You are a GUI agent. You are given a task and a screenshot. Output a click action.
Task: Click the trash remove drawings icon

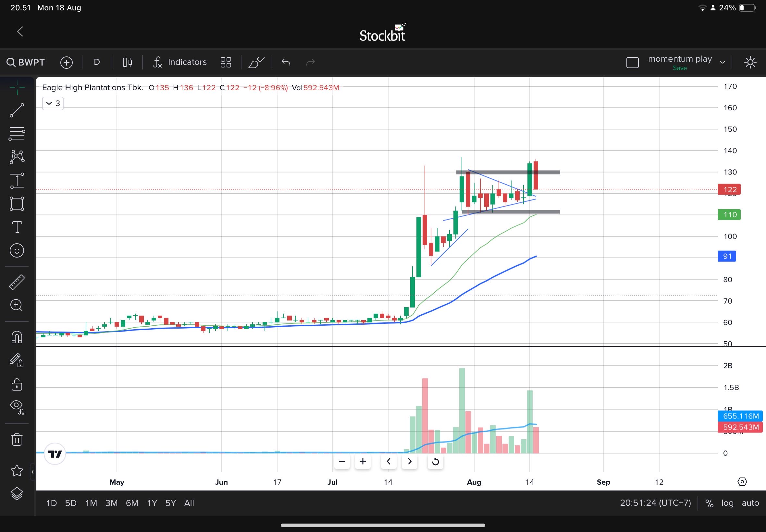[x=17, y=439]
